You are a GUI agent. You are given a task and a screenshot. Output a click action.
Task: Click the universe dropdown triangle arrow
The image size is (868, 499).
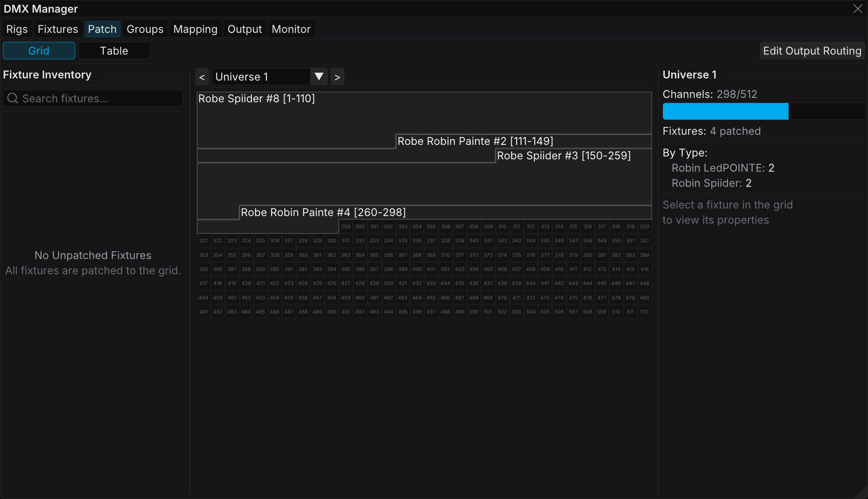(319, 77)
